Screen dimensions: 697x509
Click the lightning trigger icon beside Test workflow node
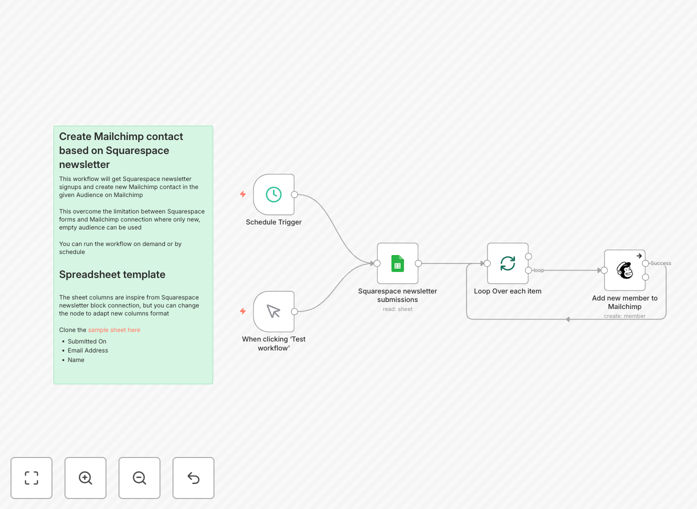[x=243, y=311]
